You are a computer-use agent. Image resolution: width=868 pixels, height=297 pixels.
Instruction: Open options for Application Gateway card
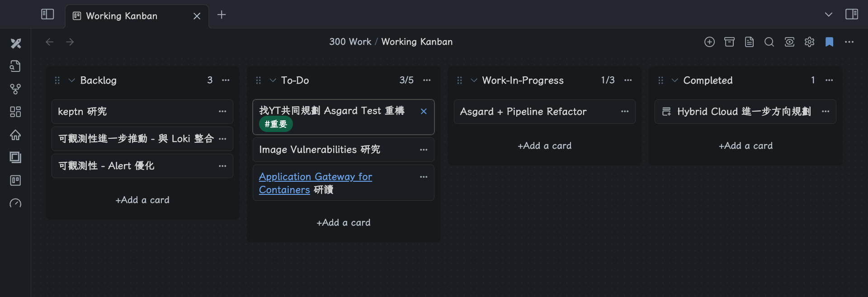[x=424, y=177]
